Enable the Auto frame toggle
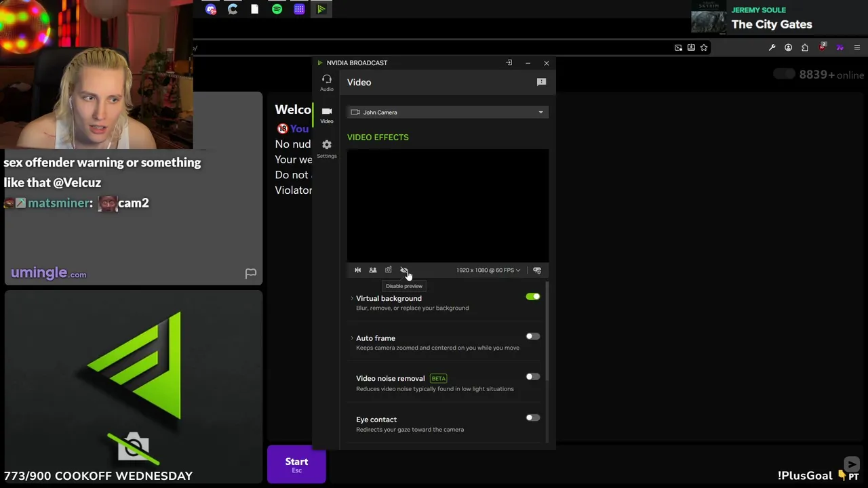The width and height of the screenshot is (868, 488). click(533, 336)
